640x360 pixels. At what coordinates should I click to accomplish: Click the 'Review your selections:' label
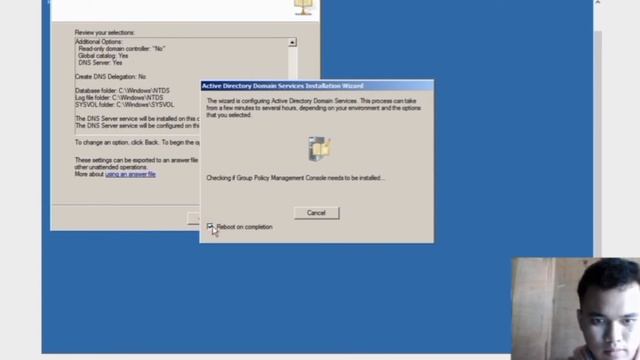(104, 33)
